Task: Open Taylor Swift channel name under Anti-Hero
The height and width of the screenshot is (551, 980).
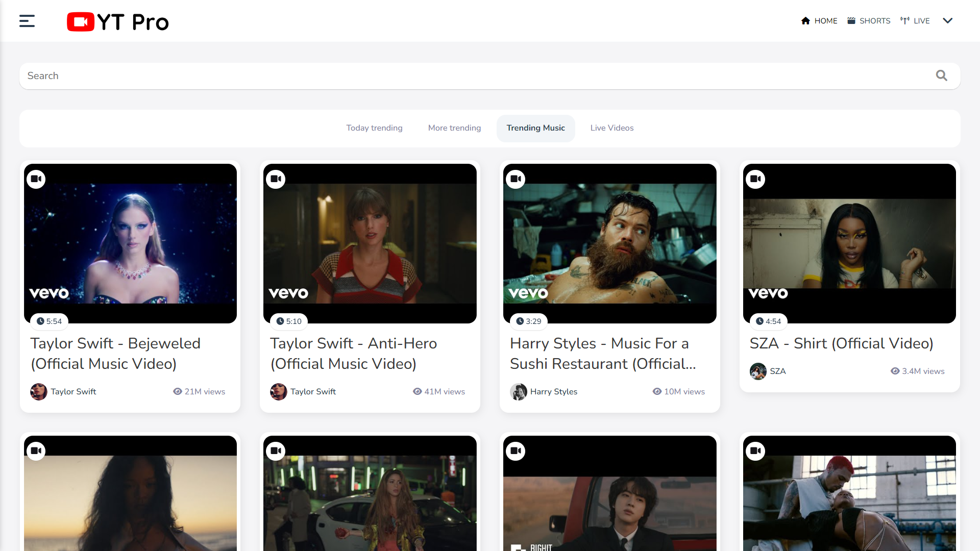Action: pyautogui.click(x=313, y=392)
